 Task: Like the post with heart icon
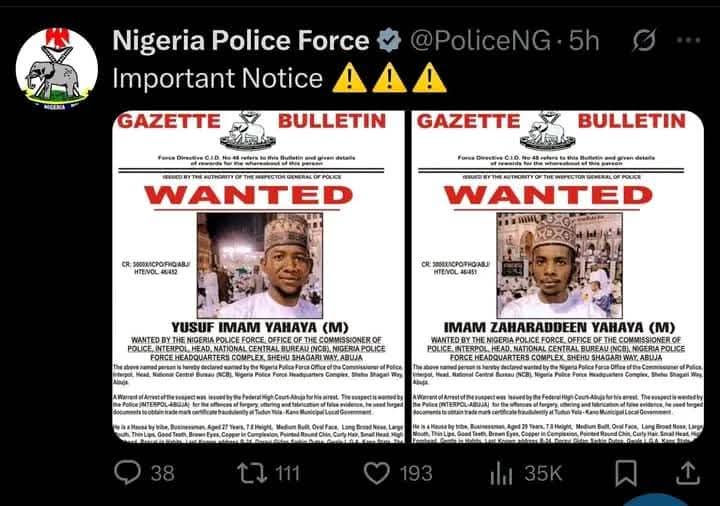pos(377,473)
